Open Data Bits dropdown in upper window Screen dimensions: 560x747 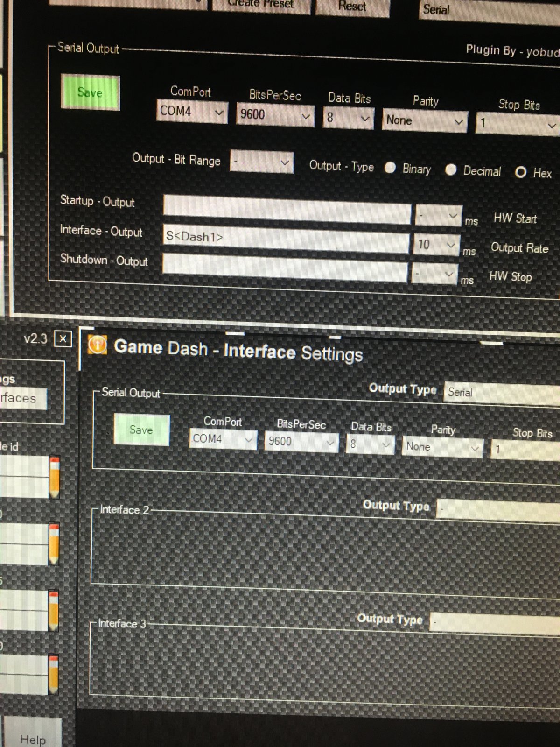(348, 118)
